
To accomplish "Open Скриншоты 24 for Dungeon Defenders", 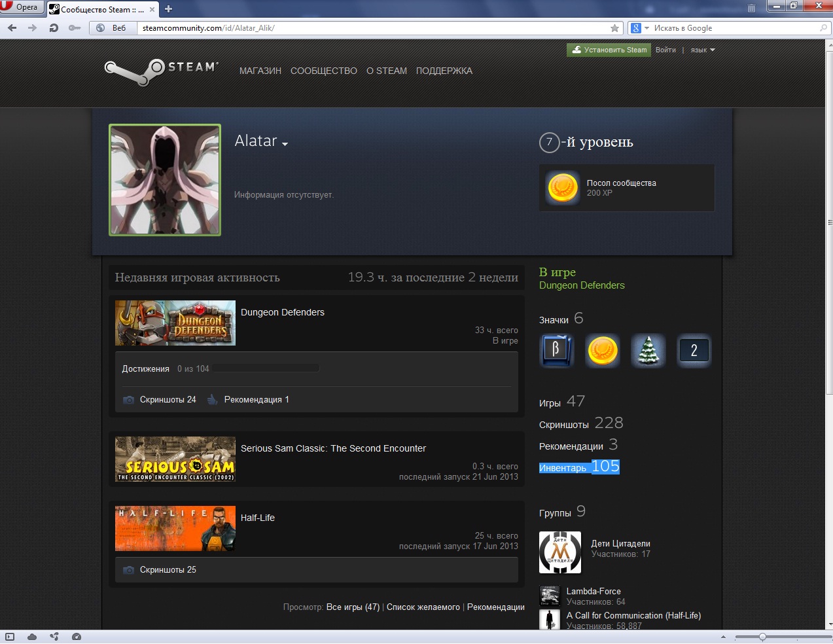I will point(168,399).
